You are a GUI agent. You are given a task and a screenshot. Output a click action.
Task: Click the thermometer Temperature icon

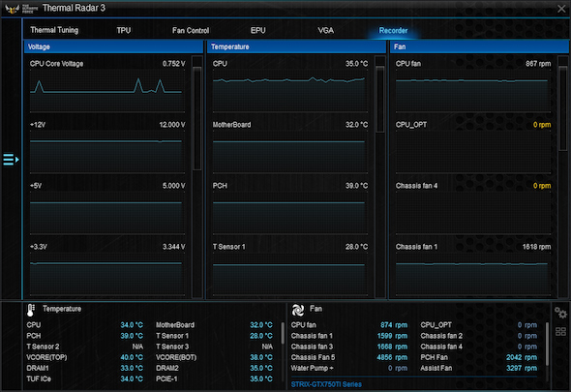tap(31, 310)
